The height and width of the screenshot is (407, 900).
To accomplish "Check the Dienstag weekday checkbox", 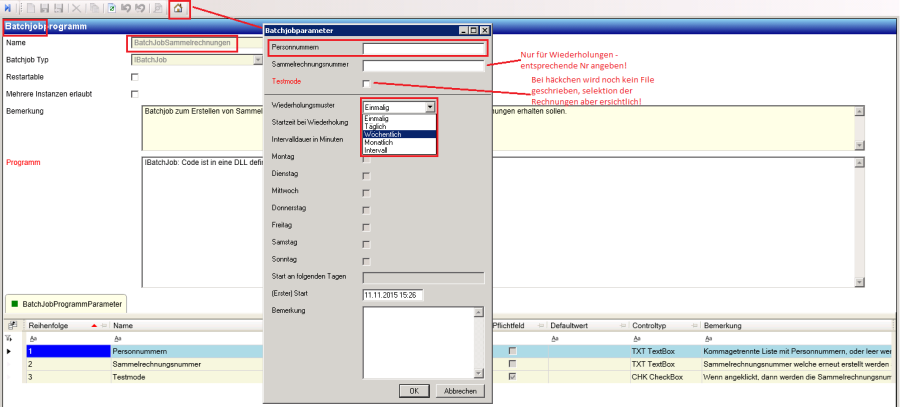I will (x=367, y=175).
